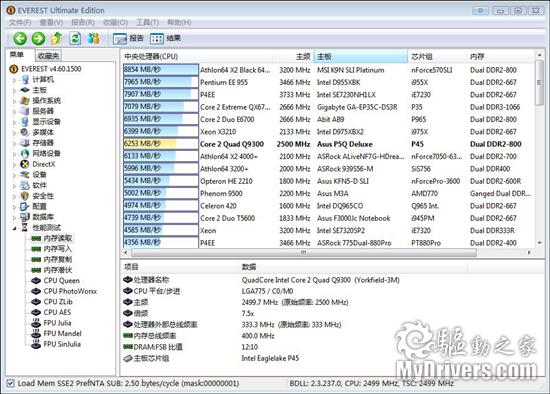This screenshot has height=394, width=550.
Task: Click the 项目 column header
Action: tap(180, 267)
